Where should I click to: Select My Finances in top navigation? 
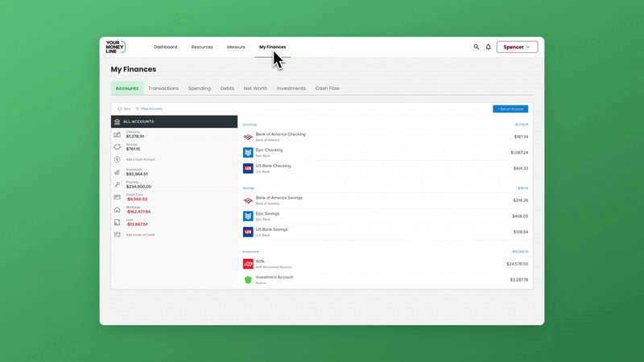pyautogui.click(x=272, y=47)
